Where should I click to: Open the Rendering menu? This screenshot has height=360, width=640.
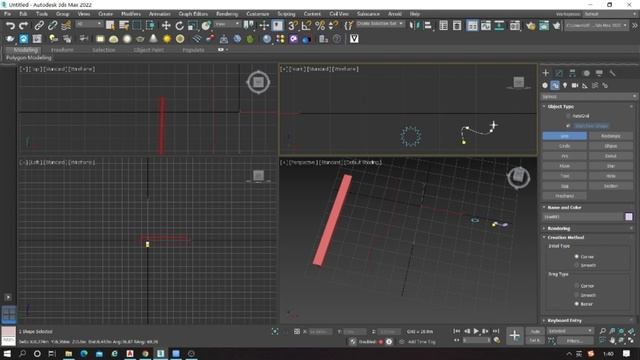tap(227, 14)
